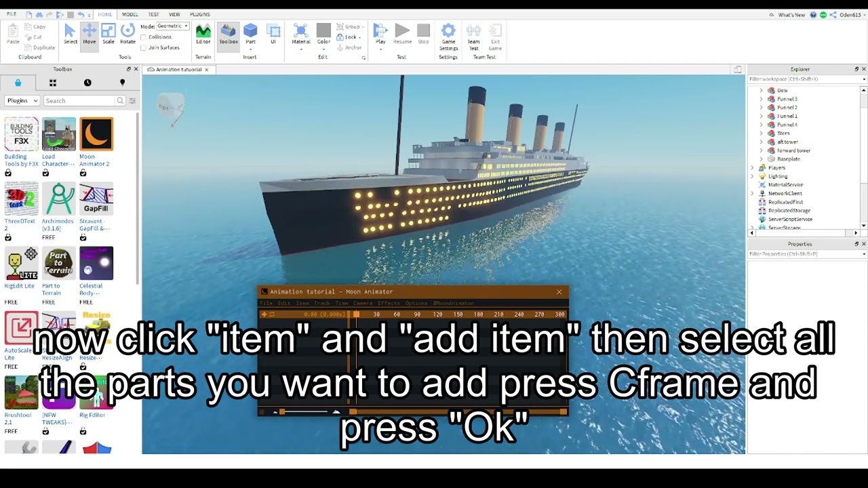Open Toolbox Marketplace tab
Screen dimensions: 868x488
tap(18, 83)
